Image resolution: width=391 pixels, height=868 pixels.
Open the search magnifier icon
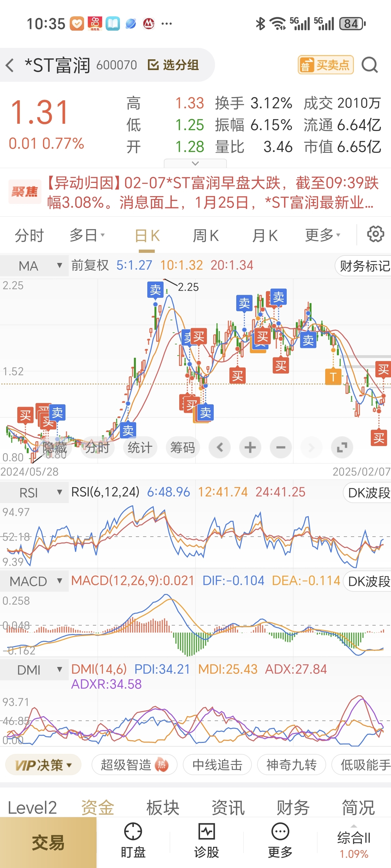pyautogui.click(x=370, y=65)
